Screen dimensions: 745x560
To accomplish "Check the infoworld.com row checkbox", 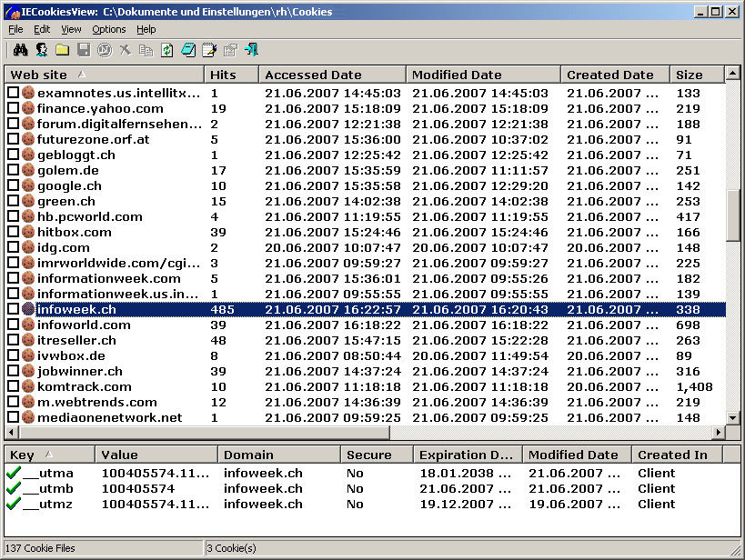I will click(x=14, y=325).
